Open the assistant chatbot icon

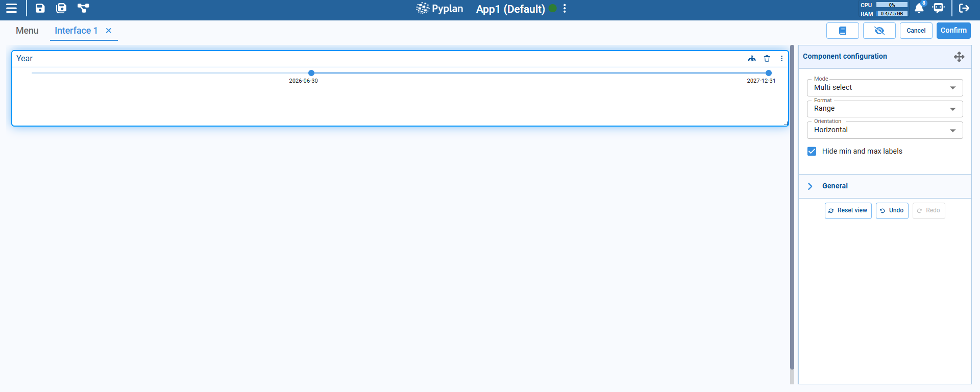(938, 8)
